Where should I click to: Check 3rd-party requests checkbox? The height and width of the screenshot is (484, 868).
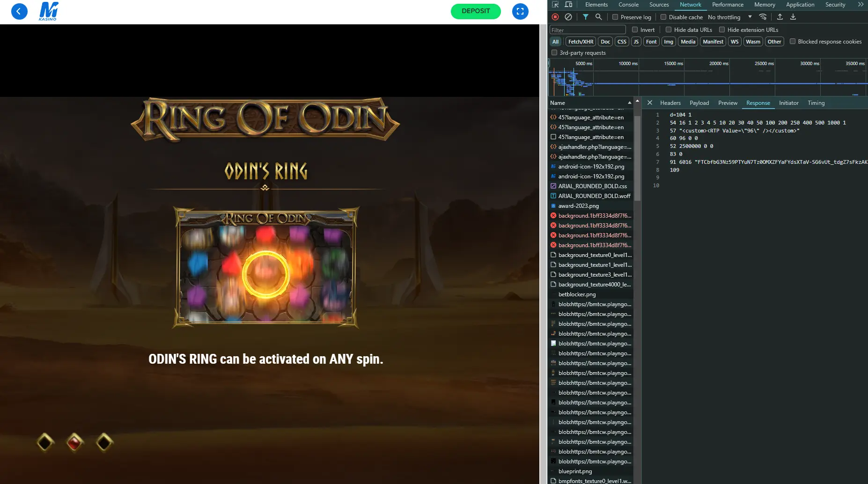(554, 52)
